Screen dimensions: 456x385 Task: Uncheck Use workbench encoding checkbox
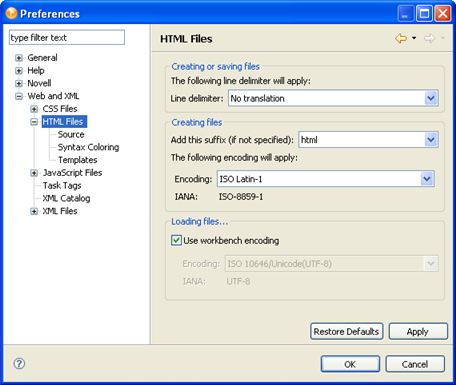pos(176,240)
